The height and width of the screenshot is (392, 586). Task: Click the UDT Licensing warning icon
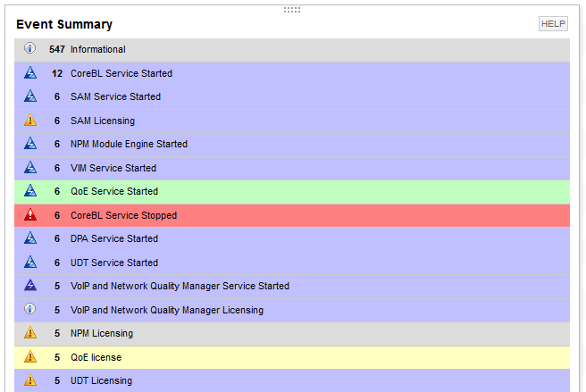click(x=30, y=380)
